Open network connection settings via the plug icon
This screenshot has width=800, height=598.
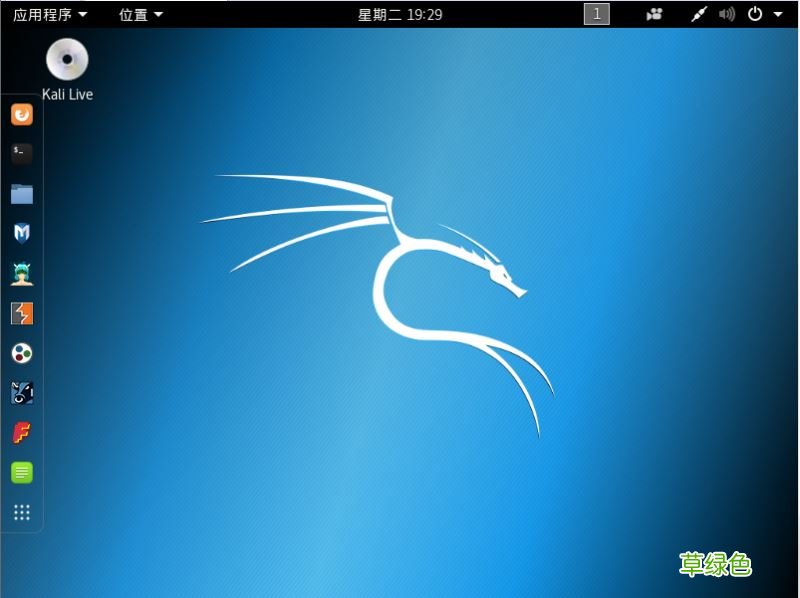(699, 14)
